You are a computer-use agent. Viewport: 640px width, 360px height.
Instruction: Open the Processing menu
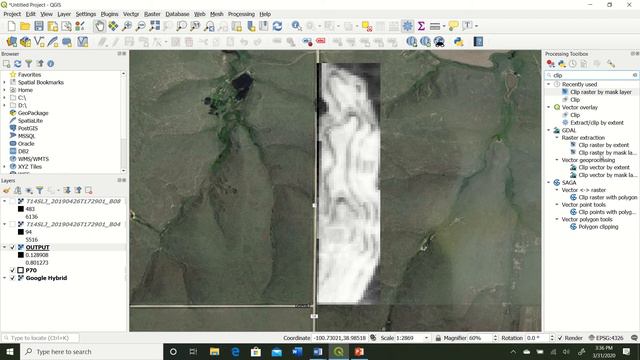pos(241,14)
